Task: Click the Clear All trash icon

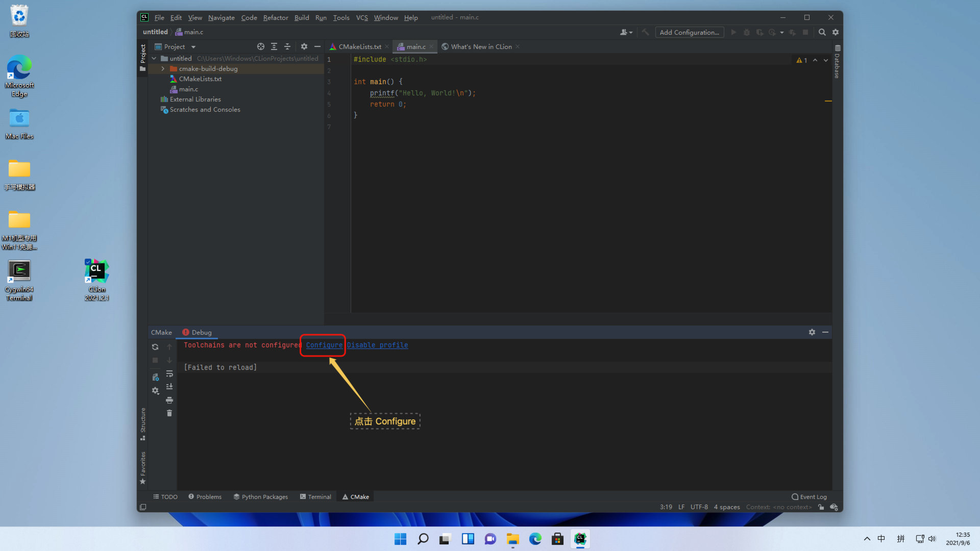Action: [169, 413]
